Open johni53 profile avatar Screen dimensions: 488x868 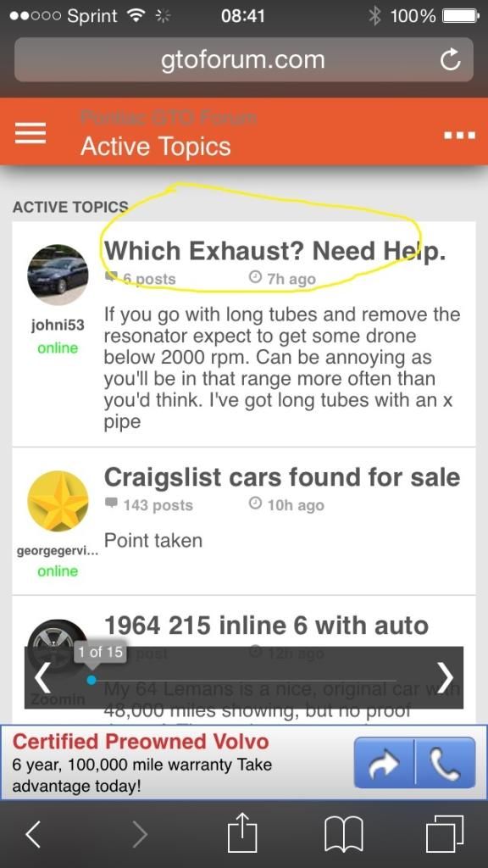click(58, 275)
